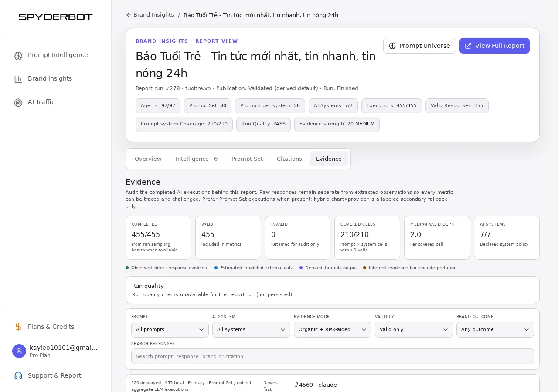Screen dimensions: 558x392
Task: Select the Evidence tab
Action: (x=329, y=159)
